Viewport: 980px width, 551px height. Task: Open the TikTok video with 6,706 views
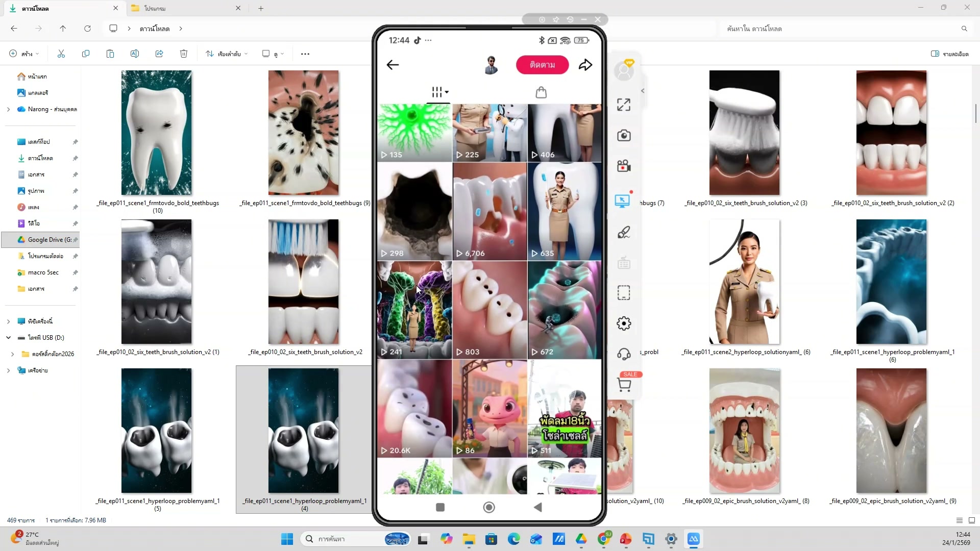coord(489,211)
